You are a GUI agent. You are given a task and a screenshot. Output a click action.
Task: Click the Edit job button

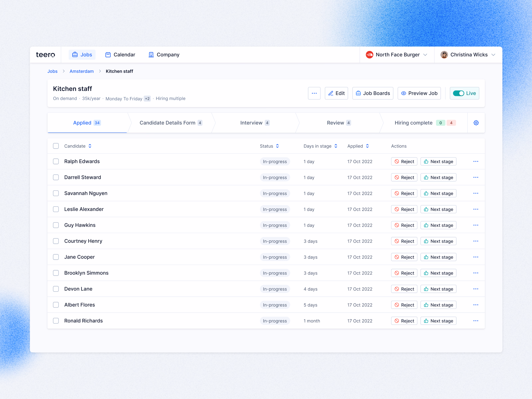(x=336, y=93)
